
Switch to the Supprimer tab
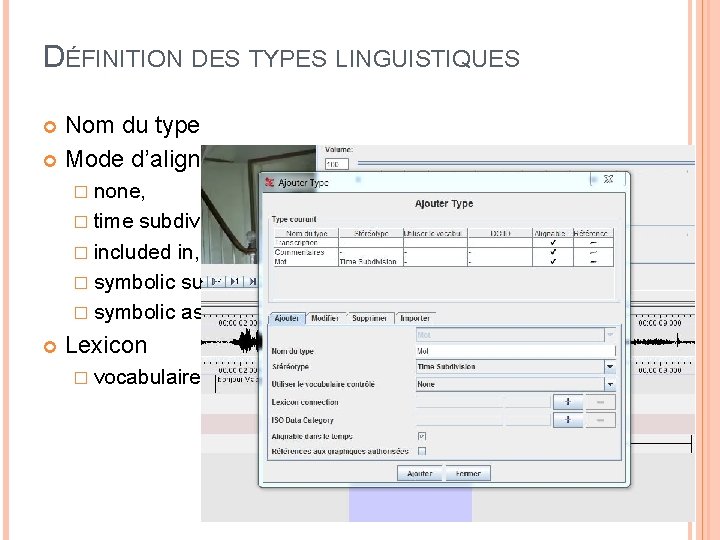point(370,318)
